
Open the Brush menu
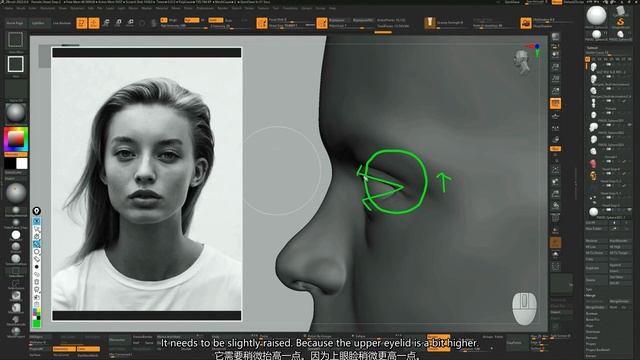(20, 8)
